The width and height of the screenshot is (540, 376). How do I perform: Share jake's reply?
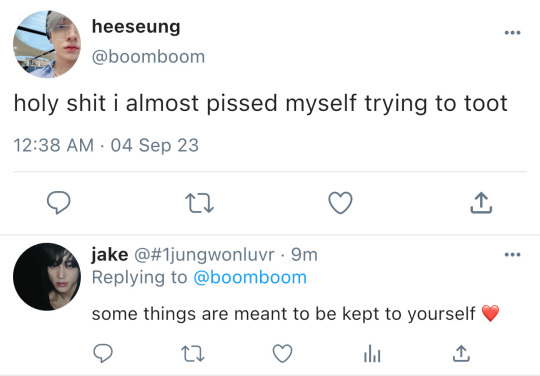point(461,354)
